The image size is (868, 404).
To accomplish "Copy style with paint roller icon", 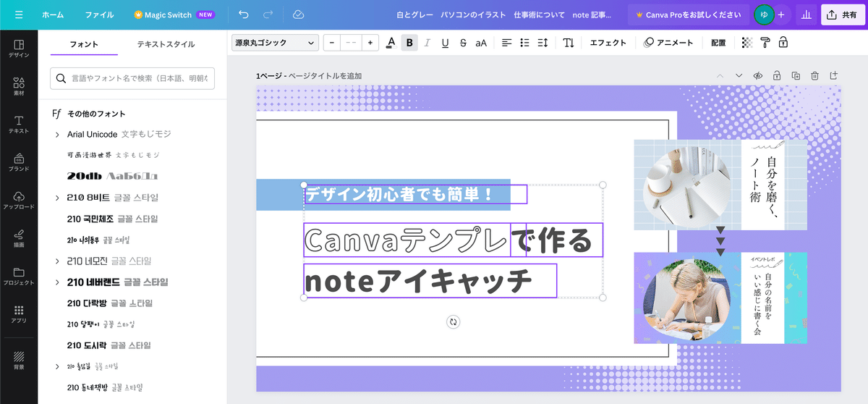I will [x=765, y=43].
